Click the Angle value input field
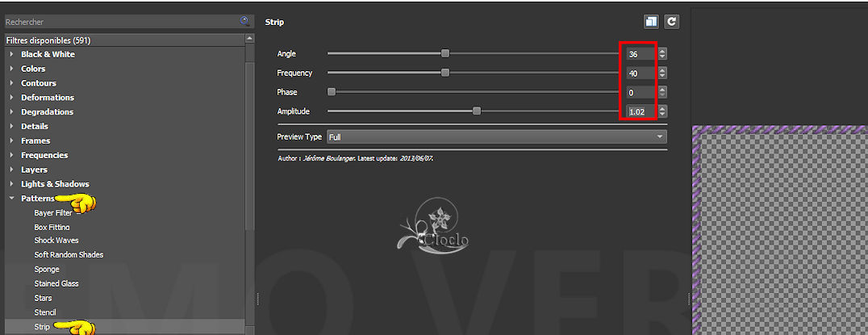The image size is (868, 335). pos(641,54)
